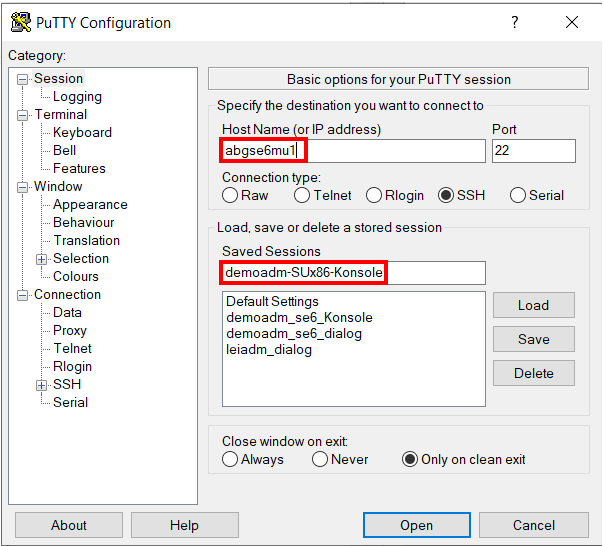604x546 pixels.
Task: Select demoadm_se6_dialog saved session
Action: coord(294,333)
